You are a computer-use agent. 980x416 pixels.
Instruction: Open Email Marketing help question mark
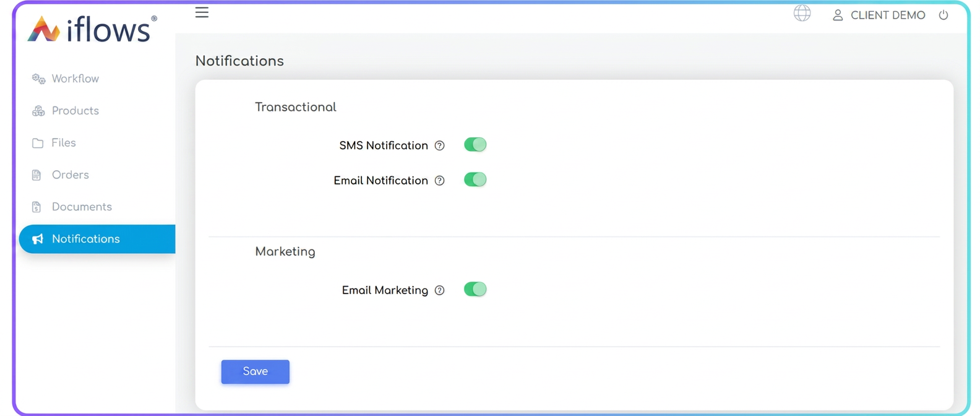(x=439, y=290)
